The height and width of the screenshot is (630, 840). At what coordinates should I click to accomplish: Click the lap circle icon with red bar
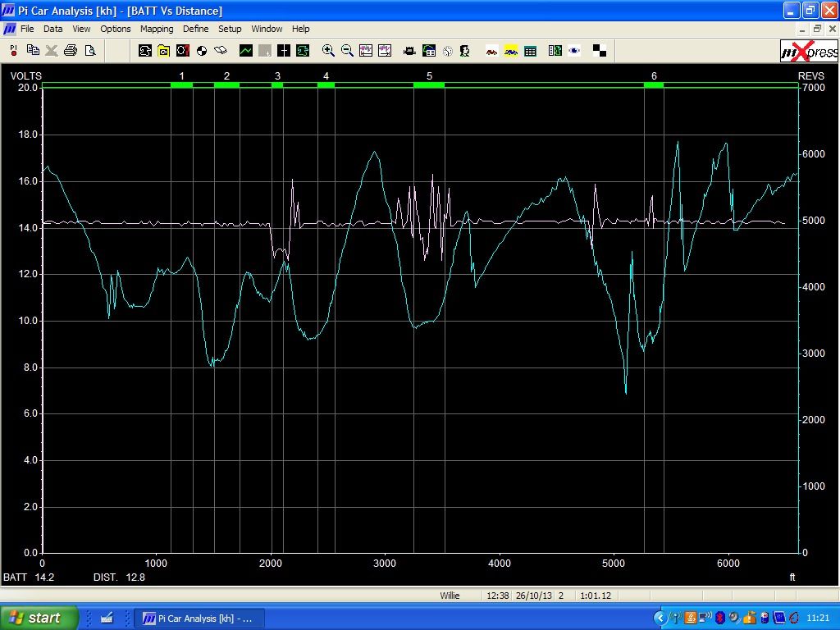tap(183, 50)
